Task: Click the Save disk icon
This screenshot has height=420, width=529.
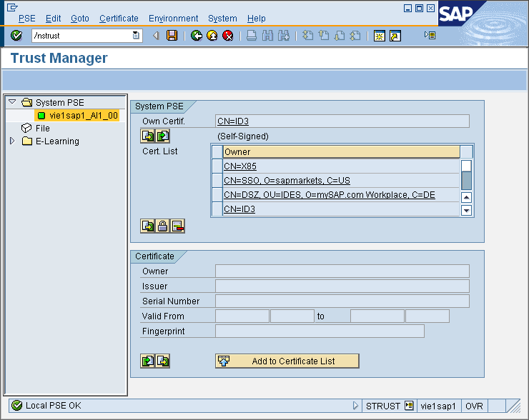Action: pos(172,36)
